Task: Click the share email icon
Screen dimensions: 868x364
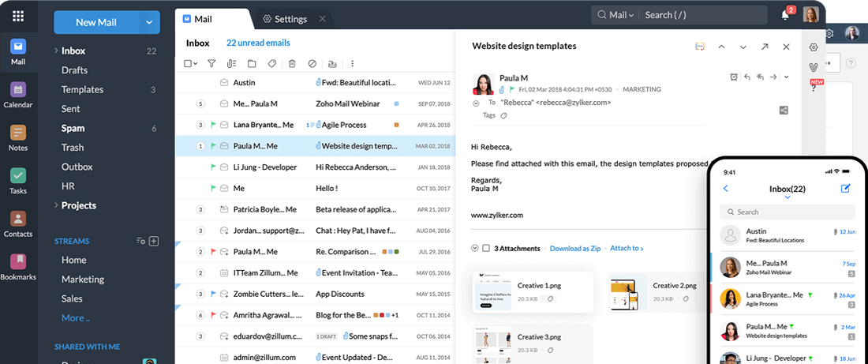Action: click(784, 111)
